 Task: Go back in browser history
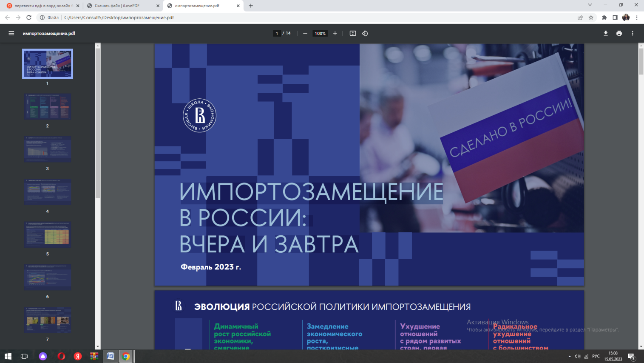click(7, 17)
